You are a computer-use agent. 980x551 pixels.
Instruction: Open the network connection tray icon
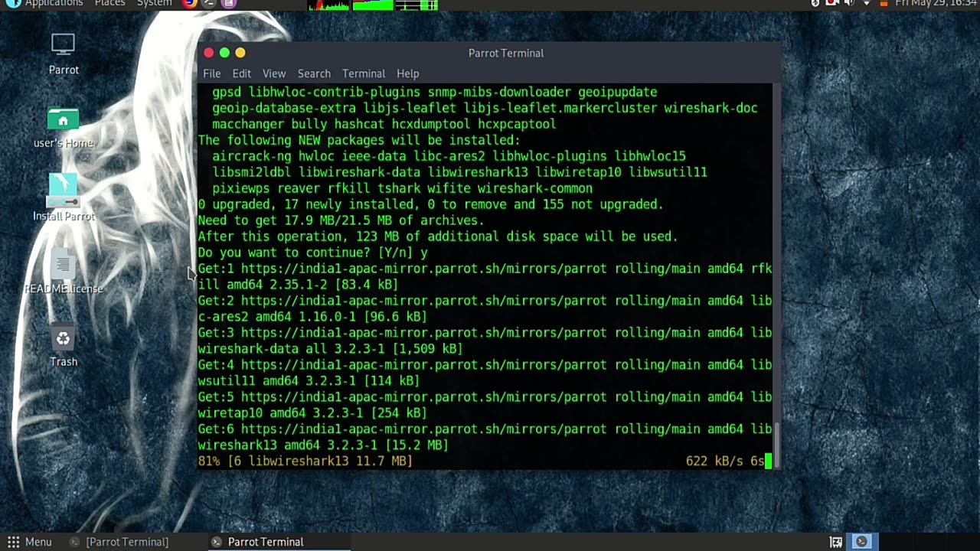(x=867, y=3)
